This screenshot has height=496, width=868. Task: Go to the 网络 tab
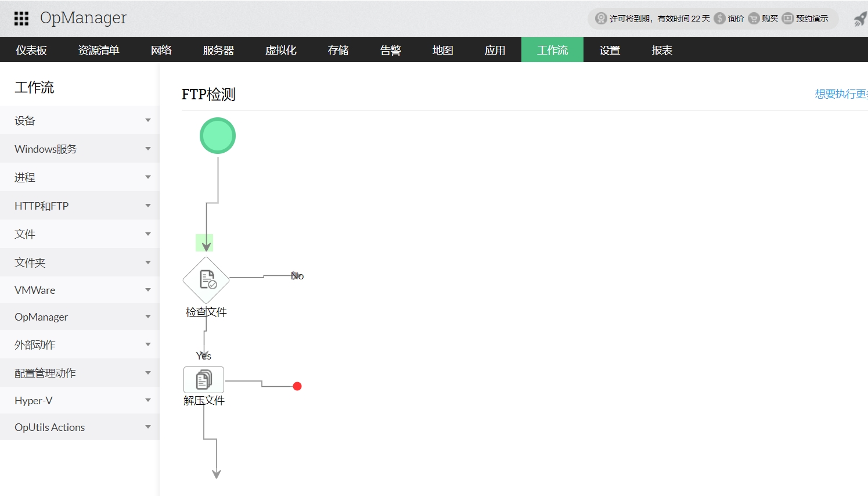pyautogui.click(x=161, y=50)
